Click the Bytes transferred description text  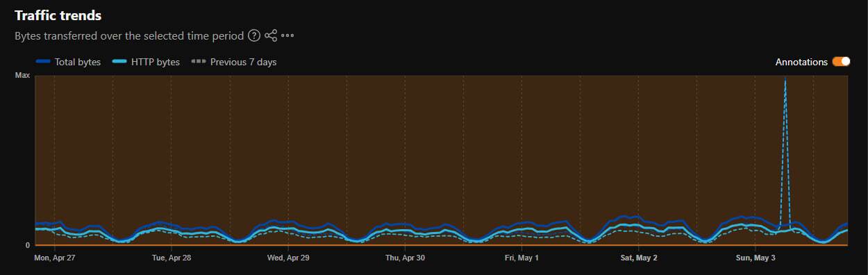coord(129,35)
